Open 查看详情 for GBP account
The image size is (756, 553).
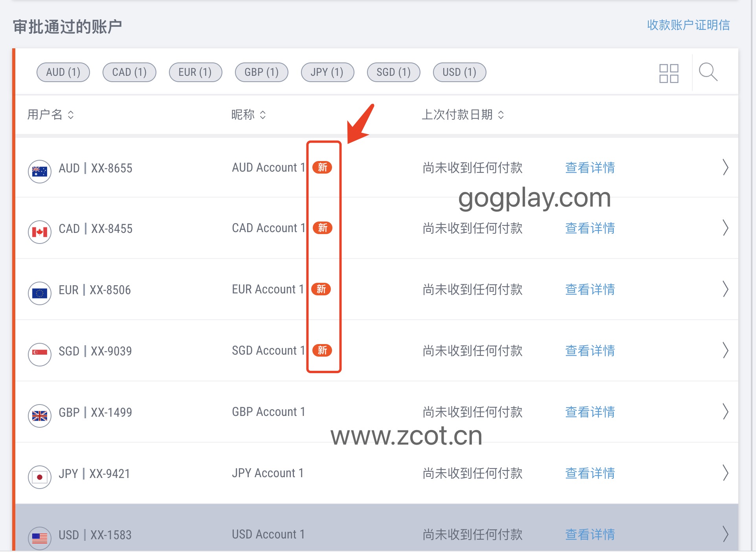[590, 412]
